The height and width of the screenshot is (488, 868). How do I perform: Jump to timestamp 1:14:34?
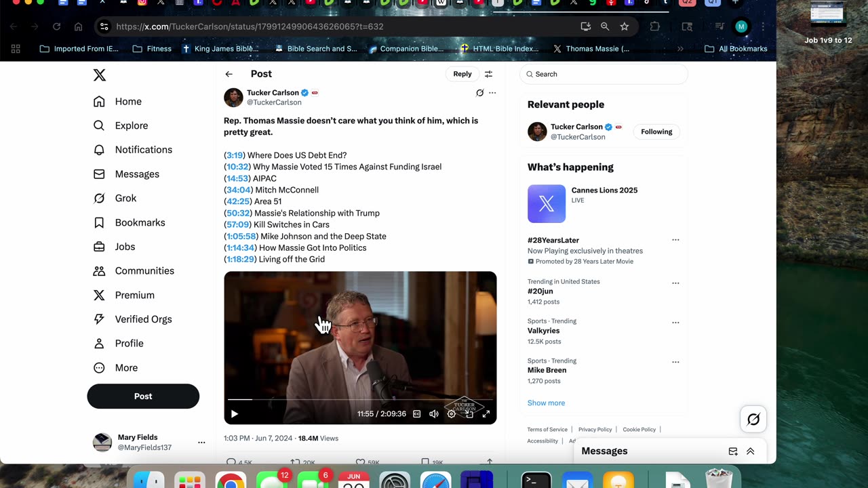tap(240, 247)
